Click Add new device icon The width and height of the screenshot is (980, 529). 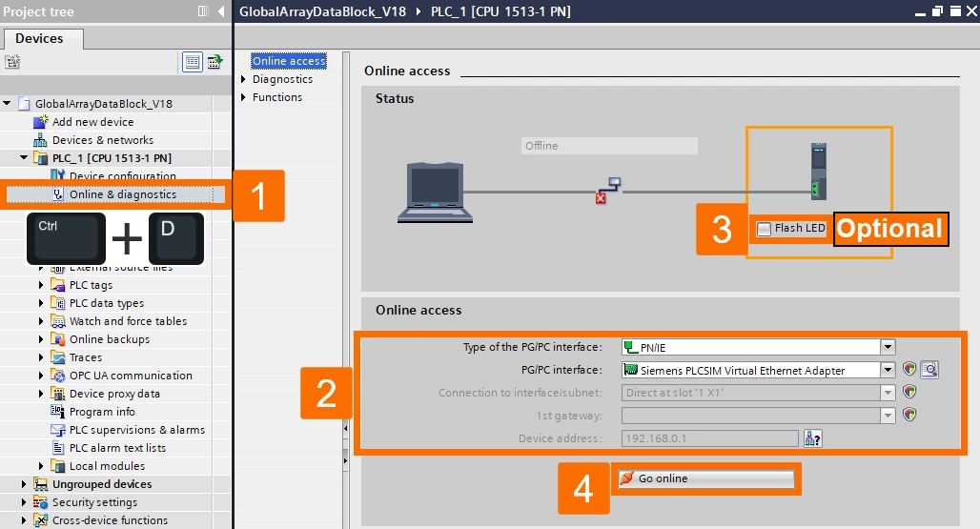tap(40, 122)
